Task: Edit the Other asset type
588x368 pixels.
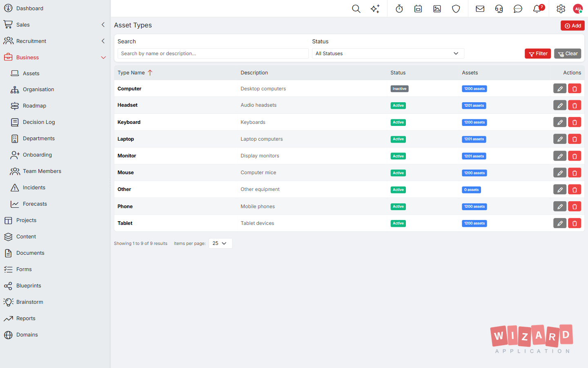Action: pyautogui.click(x=560, y=190)
